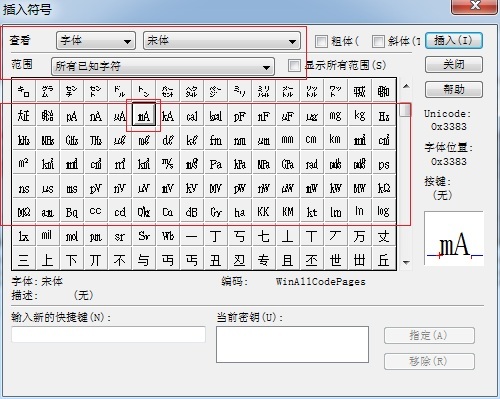Pick the rad symbol cell
The height and width of the screenshot is (399, 500).
(x=312, y=164)
